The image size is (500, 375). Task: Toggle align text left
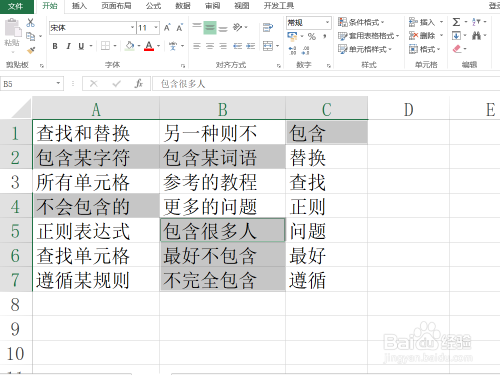pos(197,46)
